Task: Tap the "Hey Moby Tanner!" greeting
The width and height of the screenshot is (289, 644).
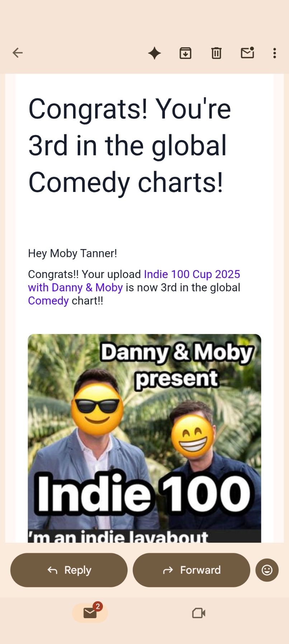Action: 72,254
